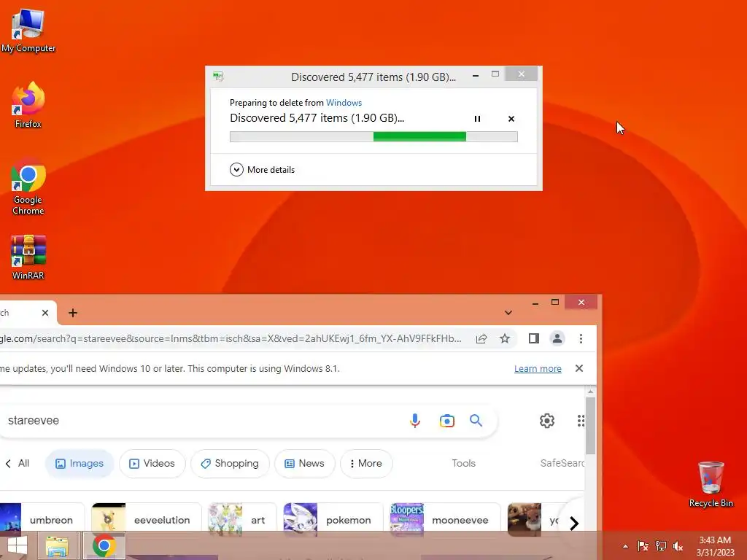Click Learn more about Windows updates
747x560 pixels.
click(x=538, y=368)
